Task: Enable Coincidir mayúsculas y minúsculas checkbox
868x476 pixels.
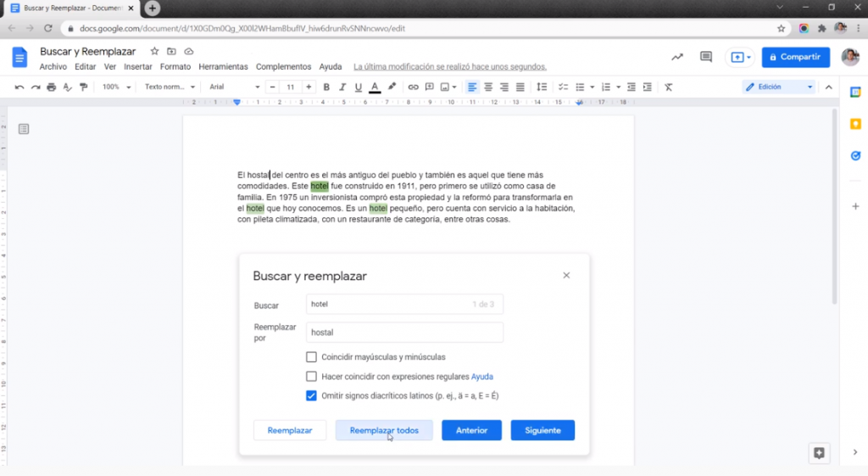Action: (x=311, y=357)
